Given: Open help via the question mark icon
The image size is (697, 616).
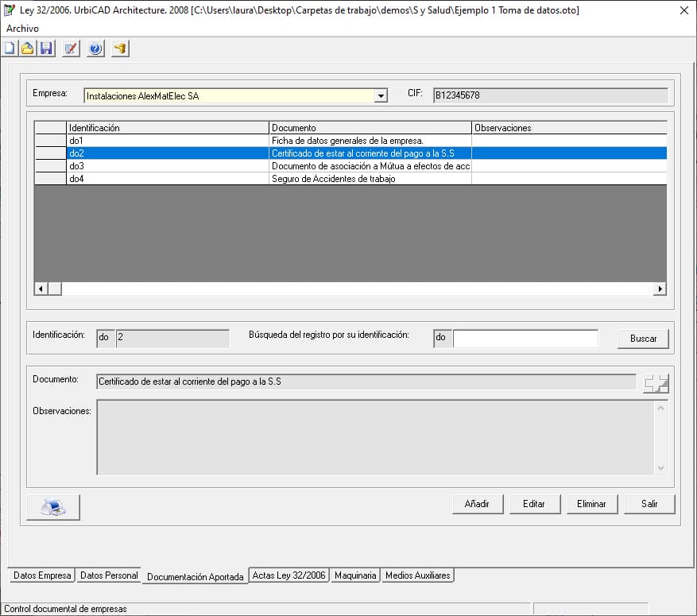Looking at the screenshot, I should coord(95,48).
